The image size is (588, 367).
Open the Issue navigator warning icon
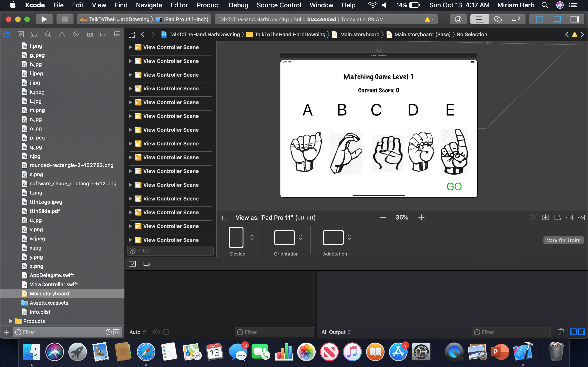coord(62,34)
